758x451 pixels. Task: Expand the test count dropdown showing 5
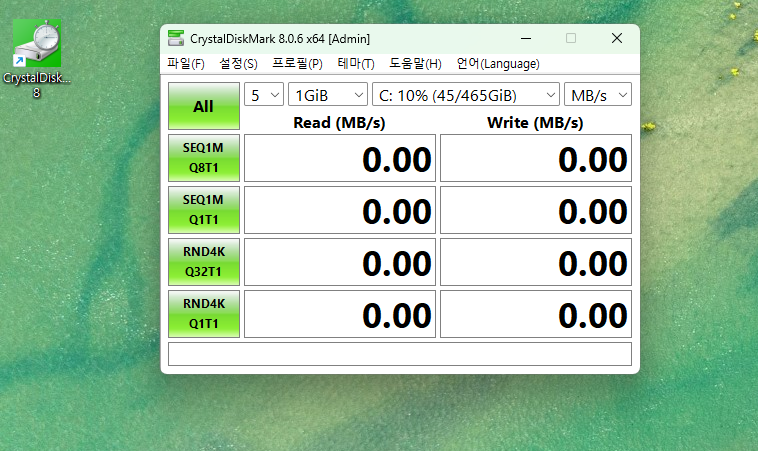coord(264,95)
